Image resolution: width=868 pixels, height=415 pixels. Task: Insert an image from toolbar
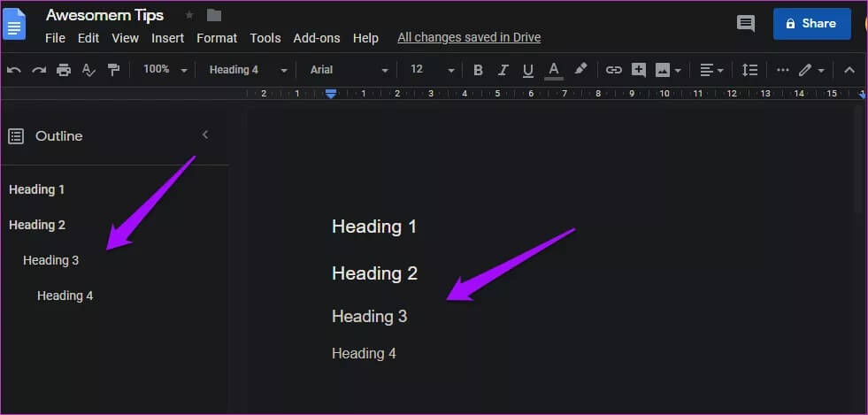pyautogui.click(x=663, y=70)
